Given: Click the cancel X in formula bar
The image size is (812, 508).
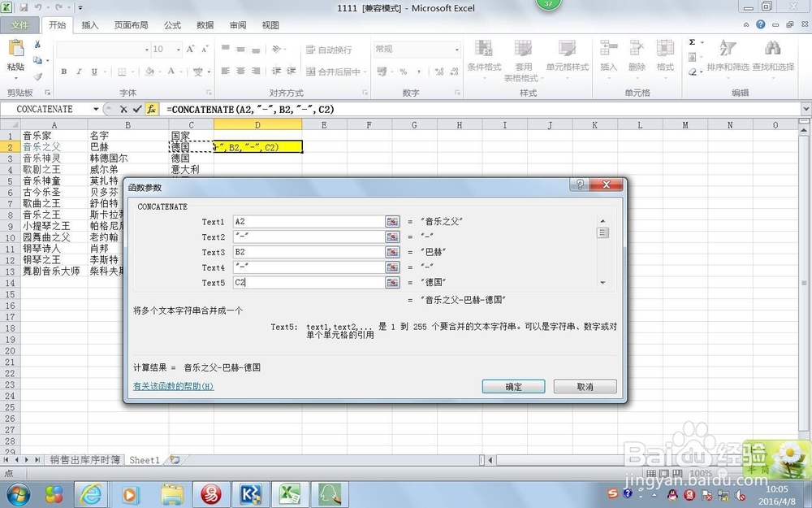Looking at the screenshot, I should [123, 110].
